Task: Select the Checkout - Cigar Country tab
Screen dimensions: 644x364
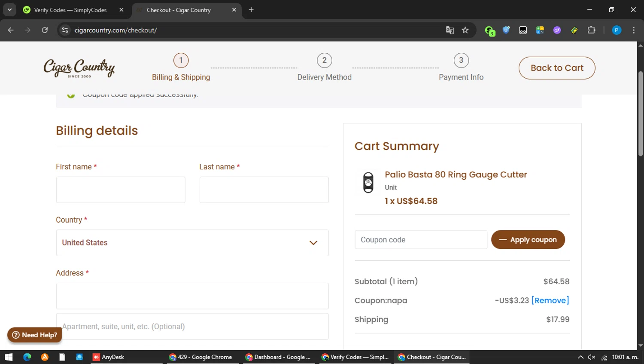Action: (x=179, y=10)
